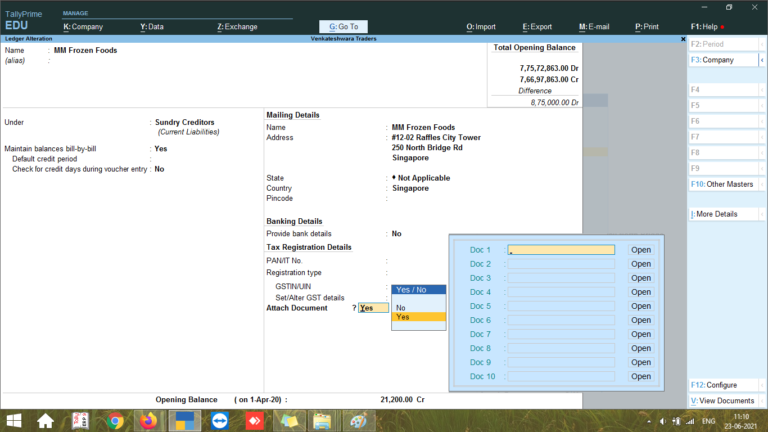Open the K: Company menu

point(83,27)
